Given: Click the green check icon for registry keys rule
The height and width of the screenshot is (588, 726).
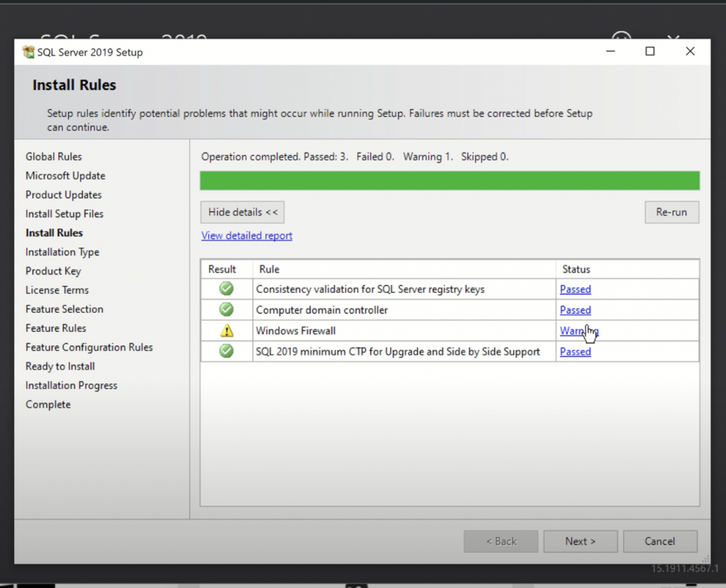Looking at the screenshot, I should [226, 289].
